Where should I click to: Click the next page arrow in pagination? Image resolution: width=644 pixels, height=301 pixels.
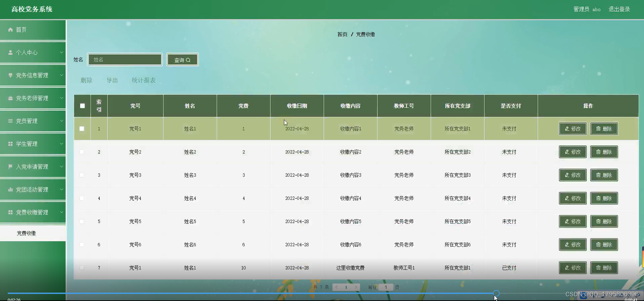(x=356, y=287)
